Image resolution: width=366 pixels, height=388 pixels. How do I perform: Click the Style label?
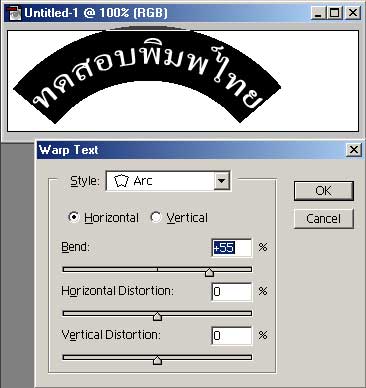[x=85, y=181]
